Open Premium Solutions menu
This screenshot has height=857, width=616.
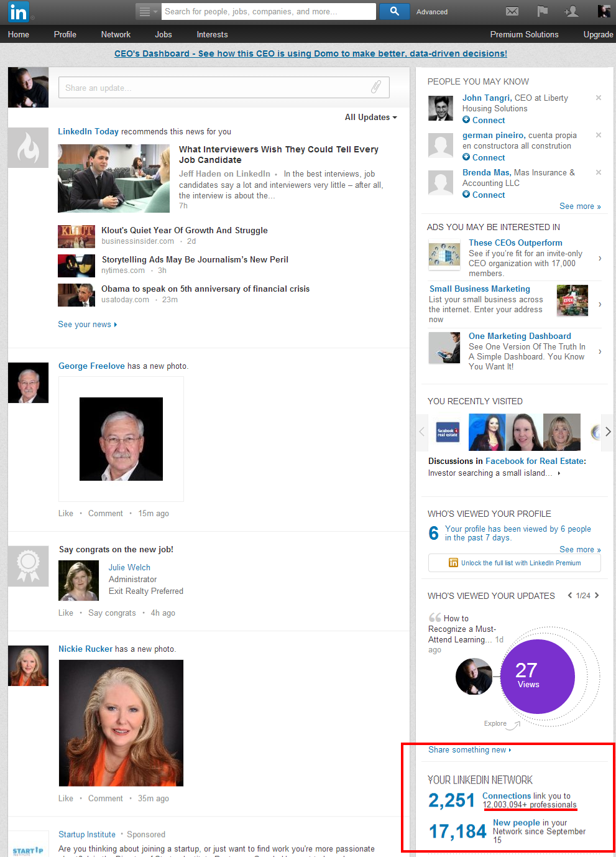[524, 34]
